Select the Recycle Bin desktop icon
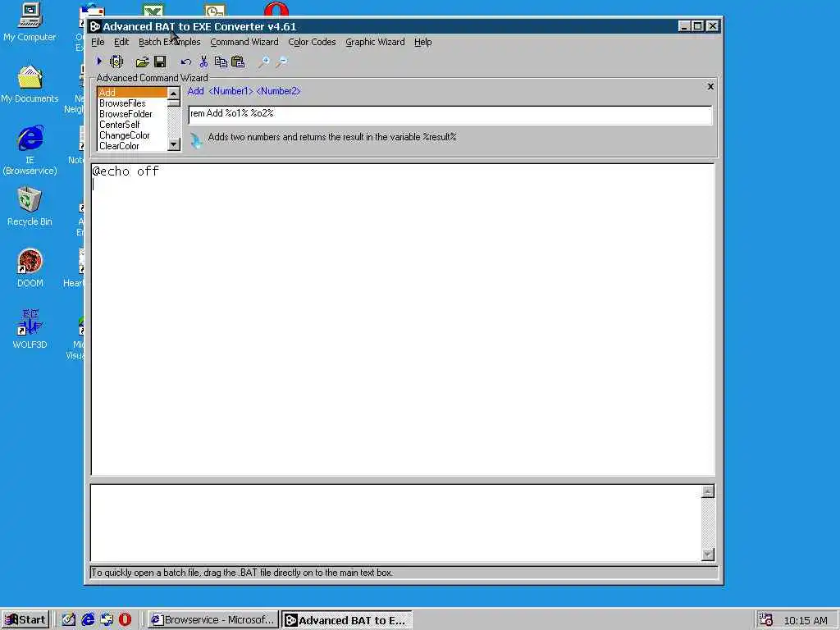 point(30,207)
